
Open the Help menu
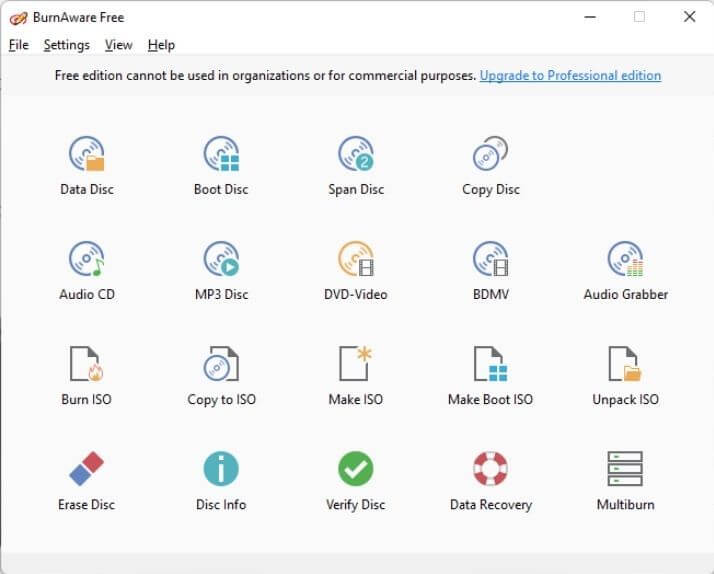click(x=161, y=45)
